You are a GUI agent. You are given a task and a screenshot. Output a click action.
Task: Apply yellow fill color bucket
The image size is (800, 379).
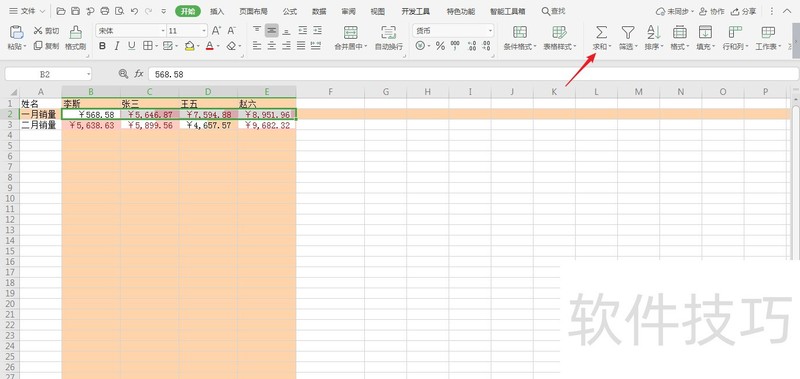click(189, 46)
